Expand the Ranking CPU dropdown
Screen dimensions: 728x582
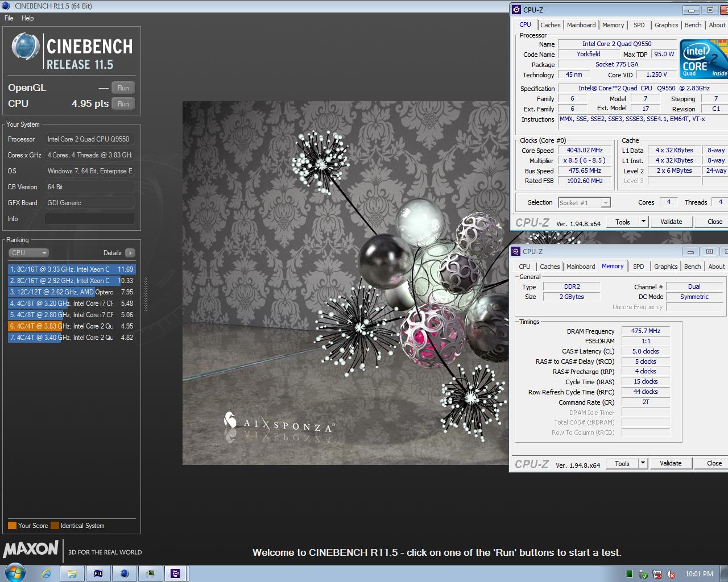[x=28, y=253]
